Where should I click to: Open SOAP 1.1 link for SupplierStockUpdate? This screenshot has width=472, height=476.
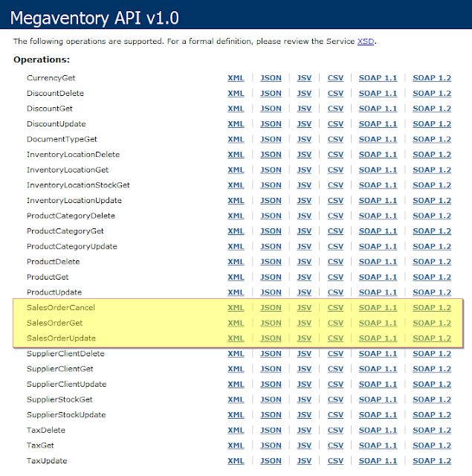[378, 415]
